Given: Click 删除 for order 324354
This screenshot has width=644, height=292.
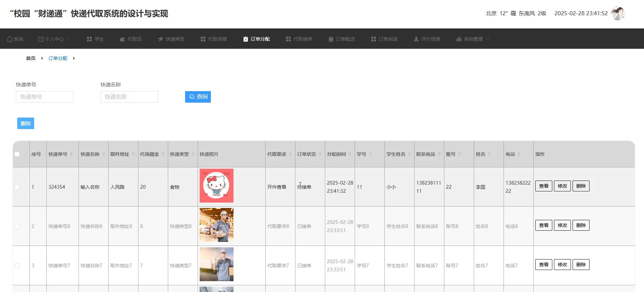Looking at the screenshot, I should tap(581, 186).
